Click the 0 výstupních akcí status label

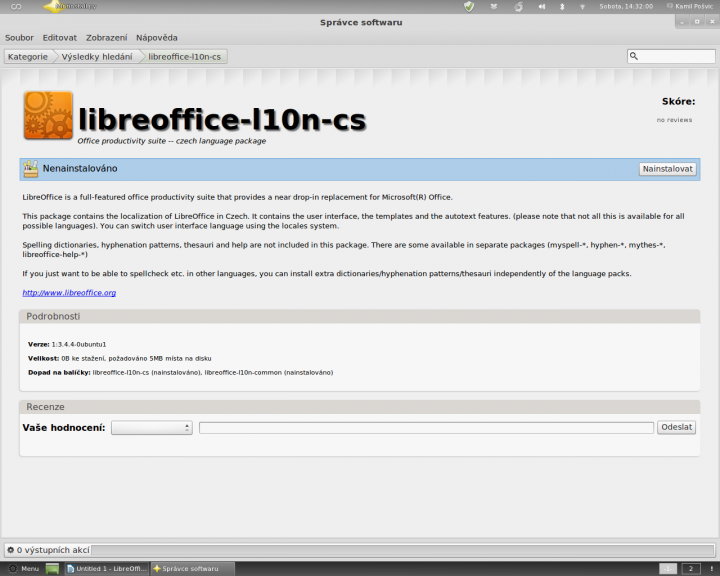(53, 550)
